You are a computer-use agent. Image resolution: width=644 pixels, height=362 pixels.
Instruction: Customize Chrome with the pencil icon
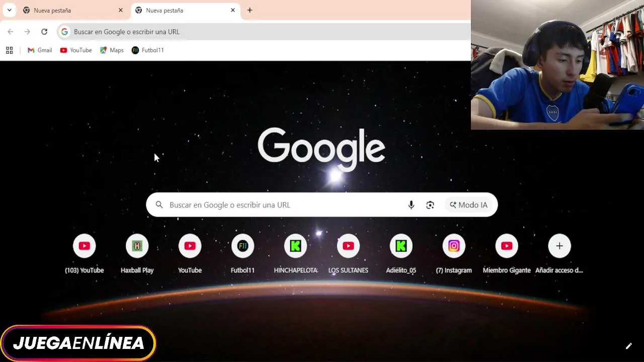tap(628, 346)
